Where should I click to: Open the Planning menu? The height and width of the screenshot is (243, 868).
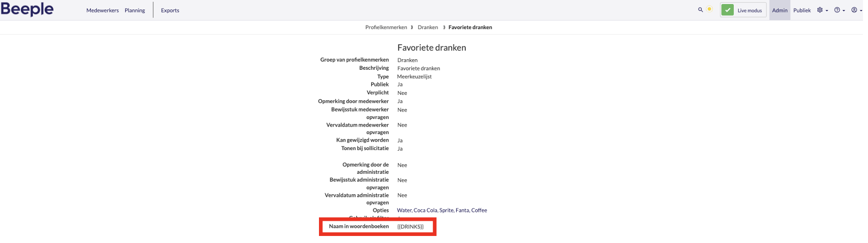point(135,10)
